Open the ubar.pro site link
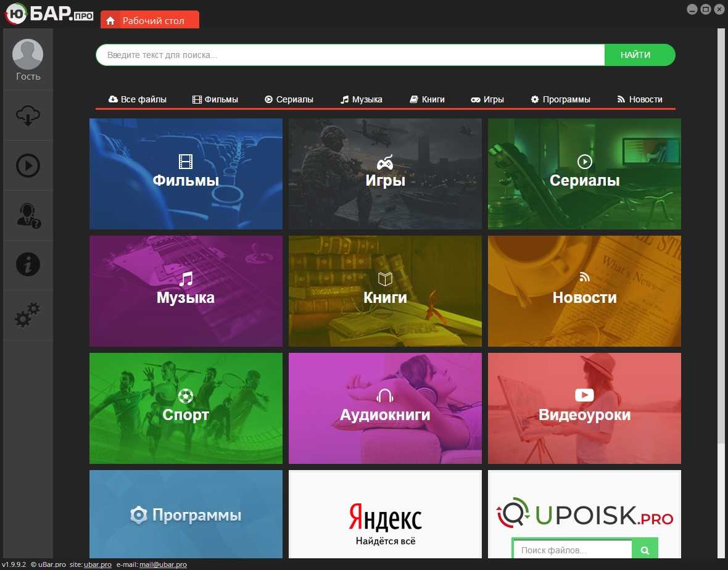 pos(97,565)
